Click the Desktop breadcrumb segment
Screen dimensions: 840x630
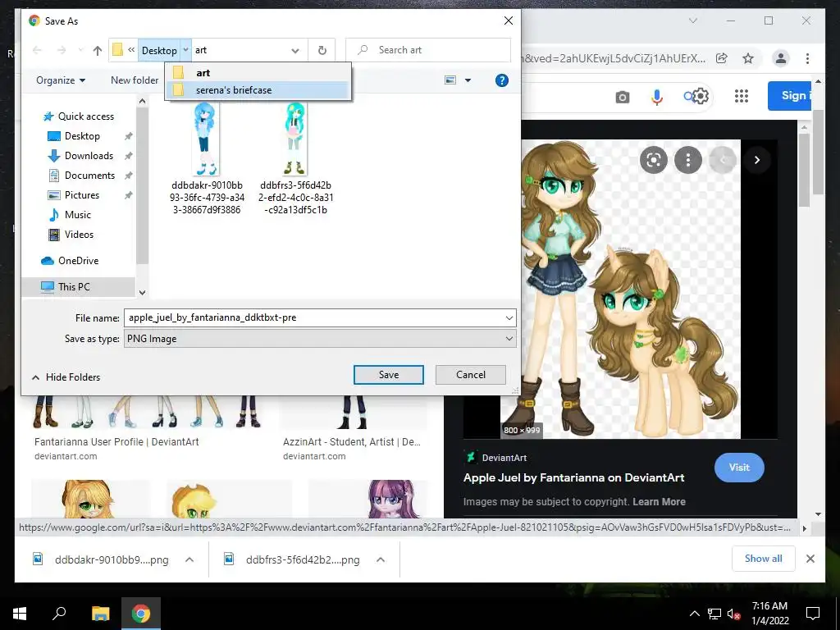coord(159,50)
